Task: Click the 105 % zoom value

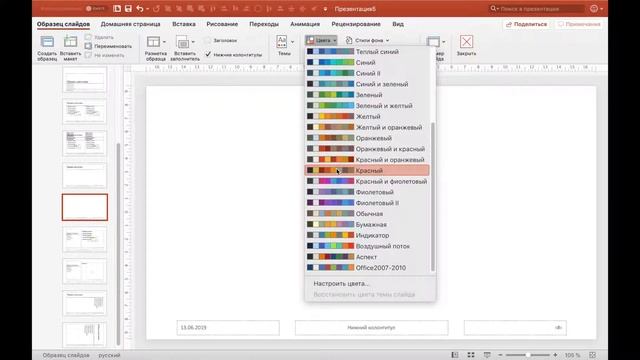Action: coord(573,355)
